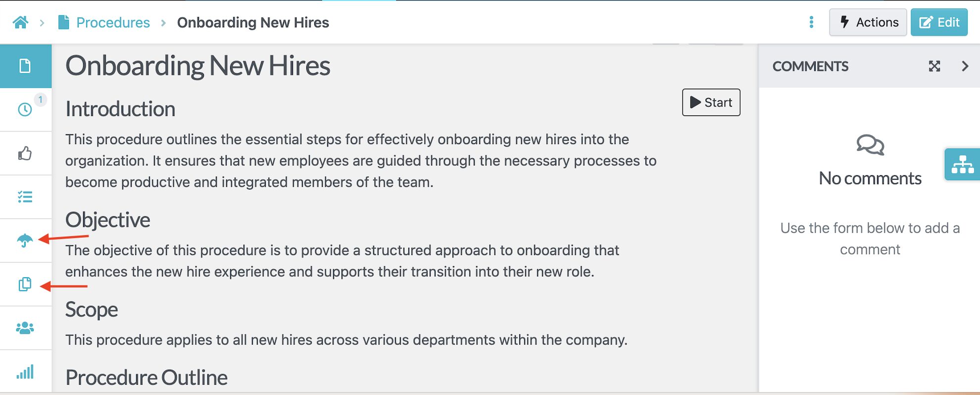Click the Edit button
The image size is (980, 395).
coord(939,22)
